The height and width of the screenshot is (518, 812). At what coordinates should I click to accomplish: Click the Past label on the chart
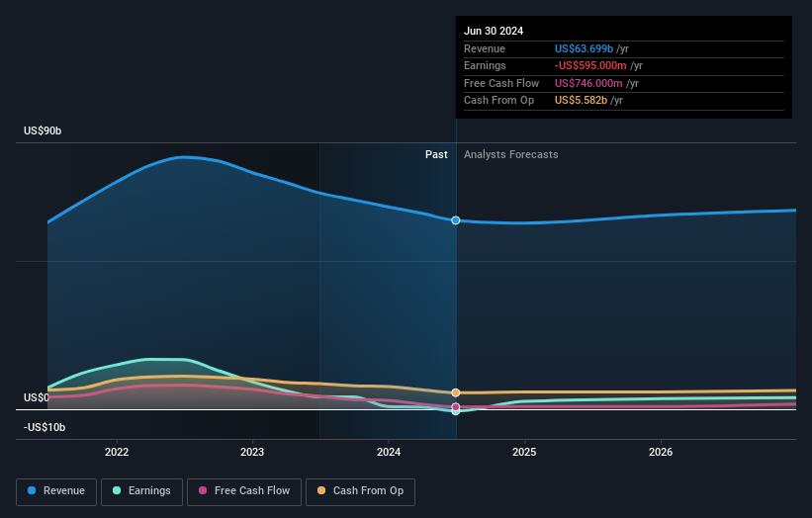(436, 154)
